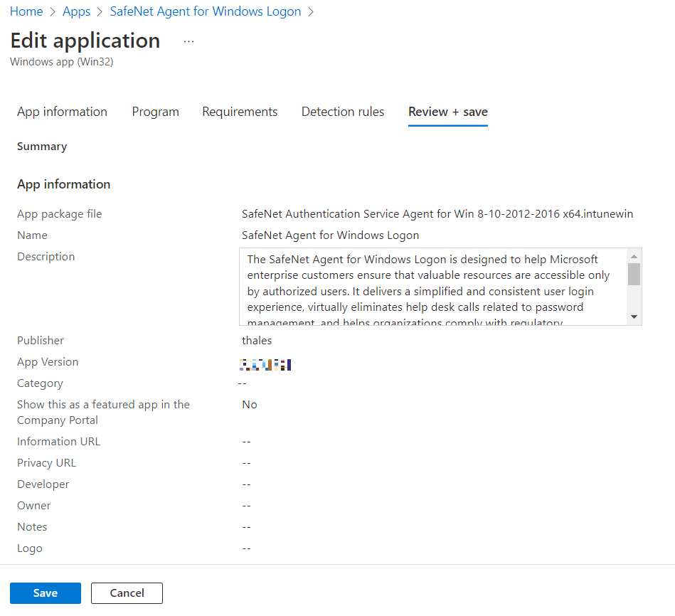Click the description scrollbar thumb

[x=634, y=274]
